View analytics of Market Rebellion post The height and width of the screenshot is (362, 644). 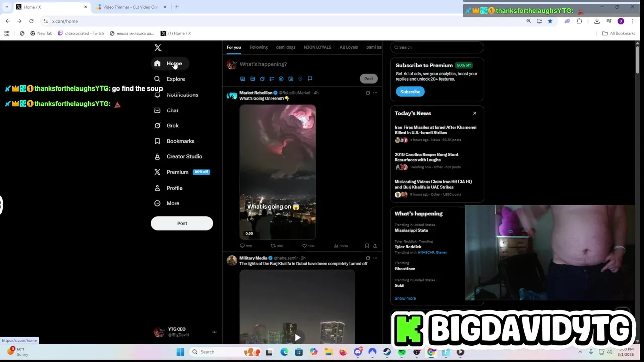click(x=341, y=246)
